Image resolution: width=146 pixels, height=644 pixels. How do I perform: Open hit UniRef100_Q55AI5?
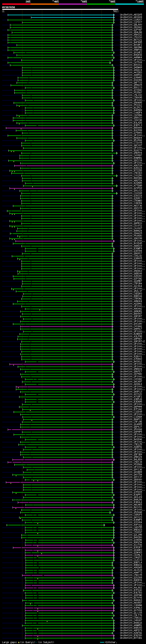[x=131, y=85]
